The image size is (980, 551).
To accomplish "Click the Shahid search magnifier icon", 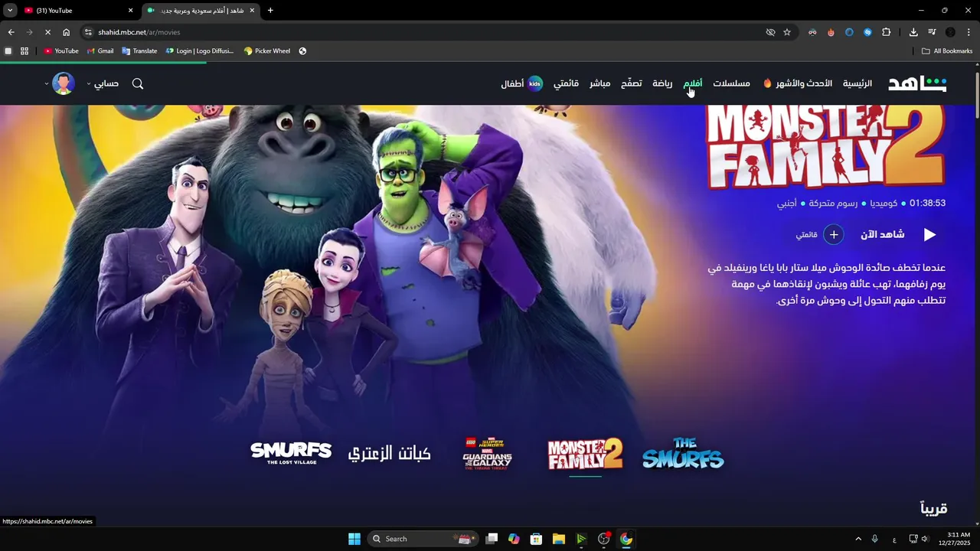I will click(x=138, y=83).
